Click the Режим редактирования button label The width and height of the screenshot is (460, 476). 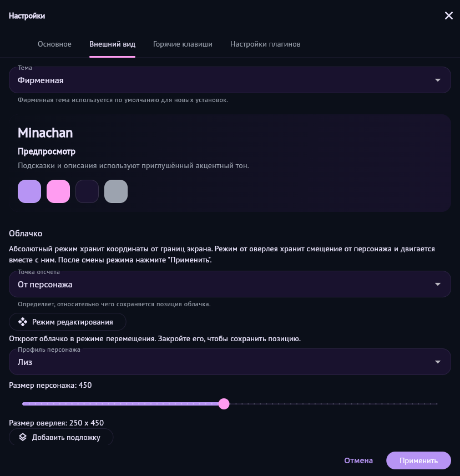point(73,322)
